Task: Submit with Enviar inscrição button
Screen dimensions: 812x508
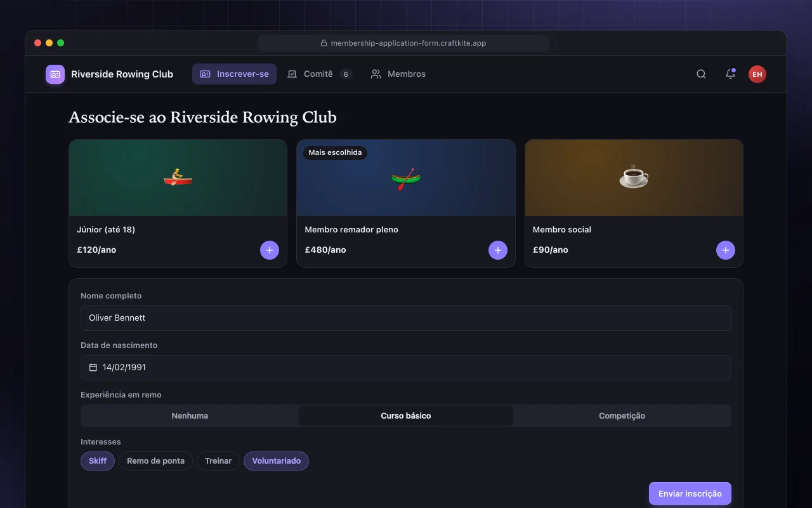Action: pos(690,493)
